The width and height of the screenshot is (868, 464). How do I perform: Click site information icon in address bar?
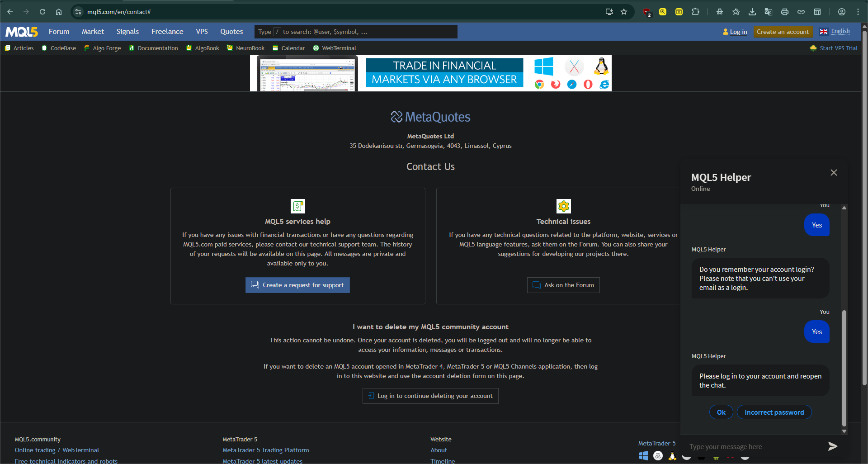[78, 12]
